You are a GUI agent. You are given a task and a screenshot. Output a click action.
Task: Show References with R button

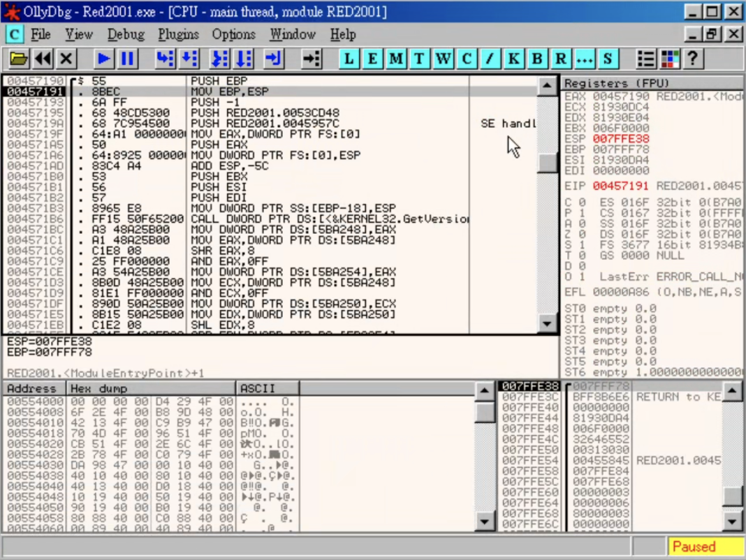pyautogui.click(x=560, y=59)
